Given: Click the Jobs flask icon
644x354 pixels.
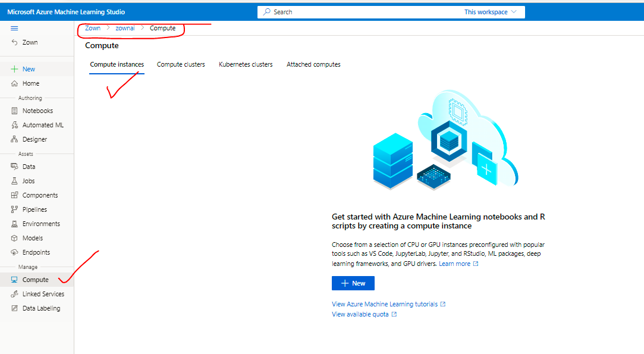Looking at the screenshot, I should [x=14, y=181].
